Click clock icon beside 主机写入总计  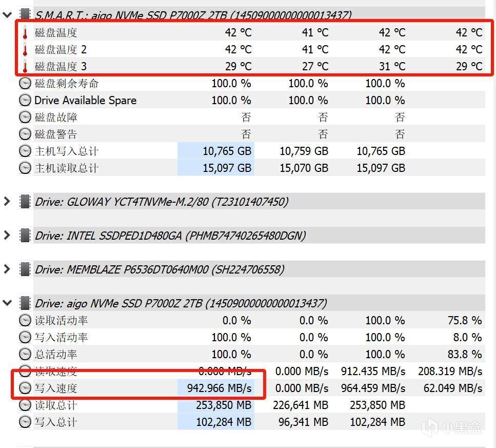25,151
